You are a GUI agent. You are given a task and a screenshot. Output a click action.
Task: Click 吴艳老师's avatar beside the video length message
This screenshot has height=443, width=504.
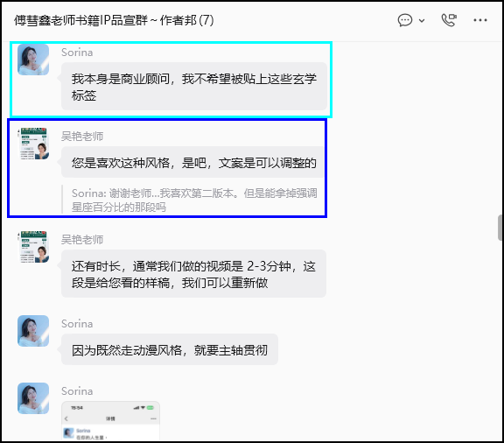pos(33,247)
